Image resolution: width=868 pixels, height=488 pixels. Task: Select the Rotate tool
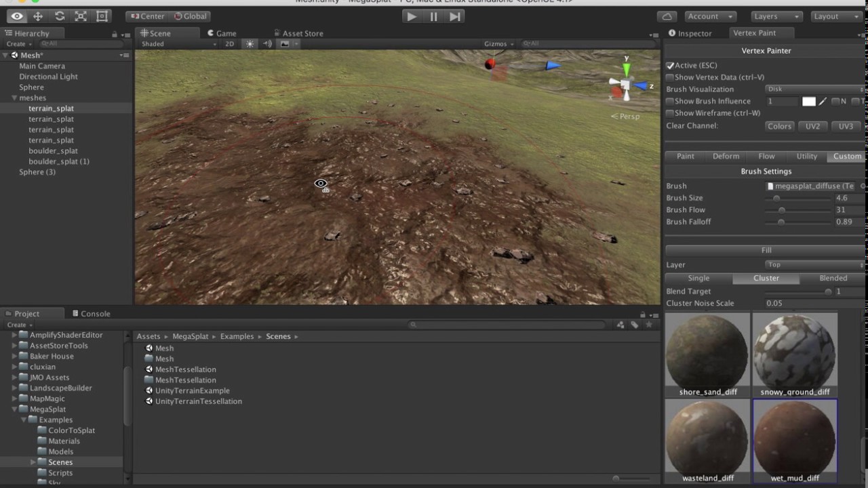pyautogui.click(x=59, y=16)
